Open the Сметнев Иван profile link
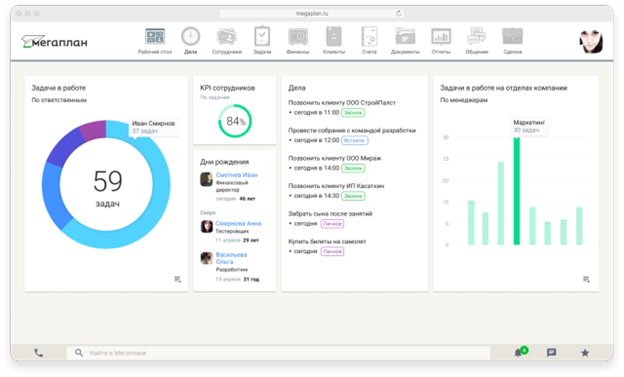This screenshot has height=377, width=624. tap(236, 175)
